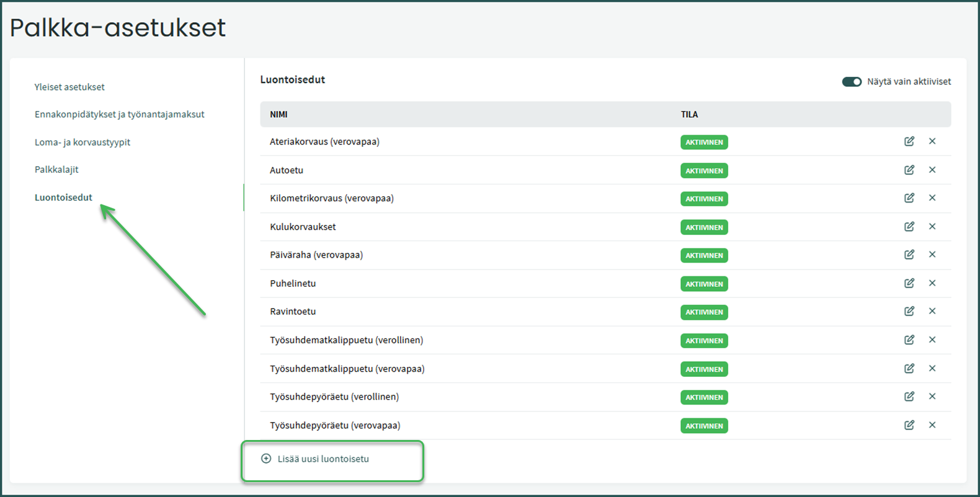The image size is (980, 497).
Task: Click the X icon on Puhelinetu row
Action: (932, 283)
